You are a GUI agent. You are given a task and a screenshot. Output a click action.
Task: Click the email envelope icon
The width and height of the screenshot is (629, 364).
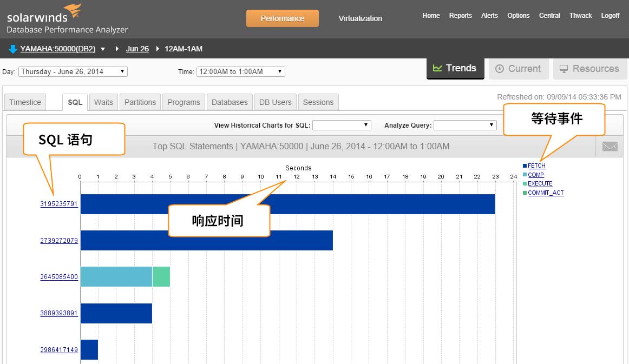coord(610,147)
